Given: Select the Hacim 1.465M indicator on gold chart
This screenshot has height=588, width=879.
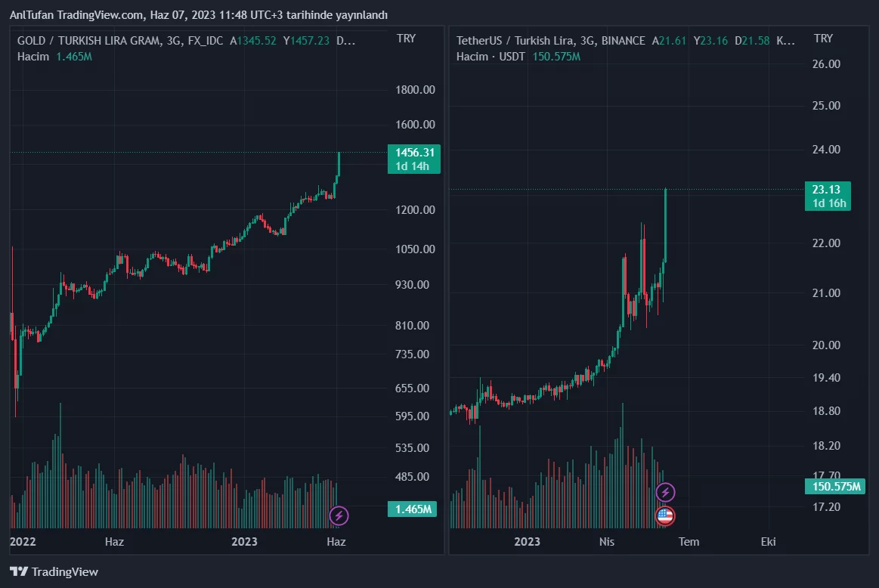Looking at the screenshot, I should coord(54,57).
